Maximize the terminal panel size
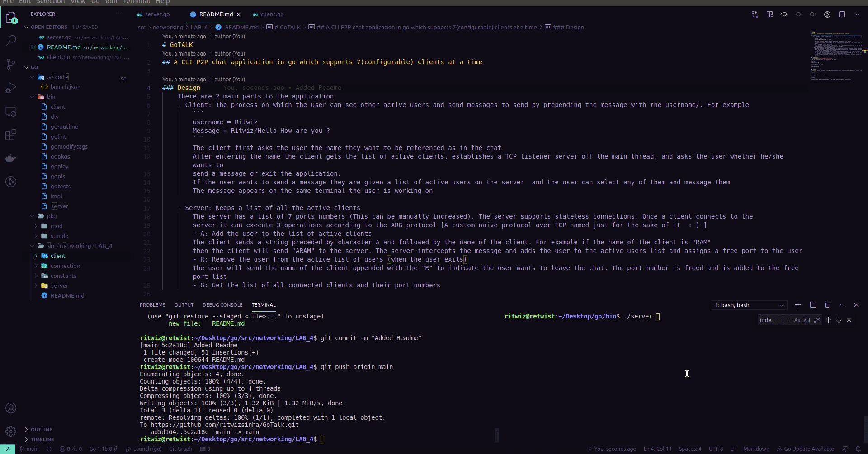The height and width of the screenshot is (454, 868). [x=842, y=305]
